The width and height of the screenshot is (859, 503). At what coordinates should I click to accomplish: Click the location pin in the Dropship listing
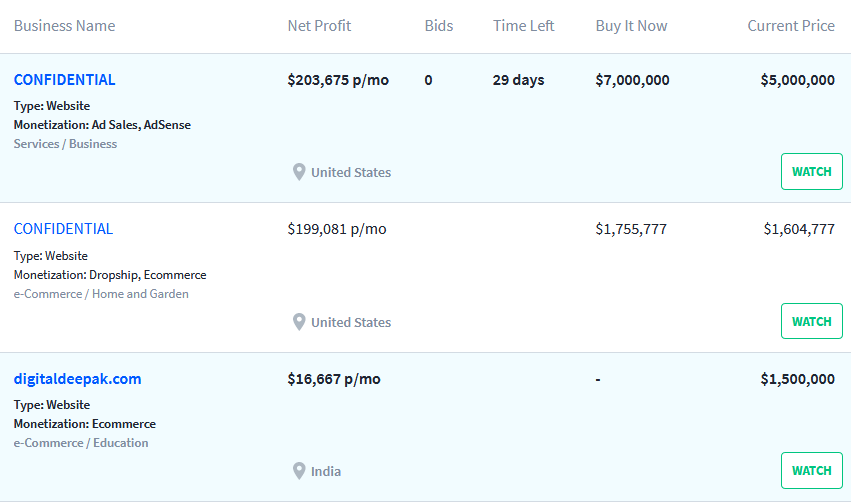tap(299, 322)
